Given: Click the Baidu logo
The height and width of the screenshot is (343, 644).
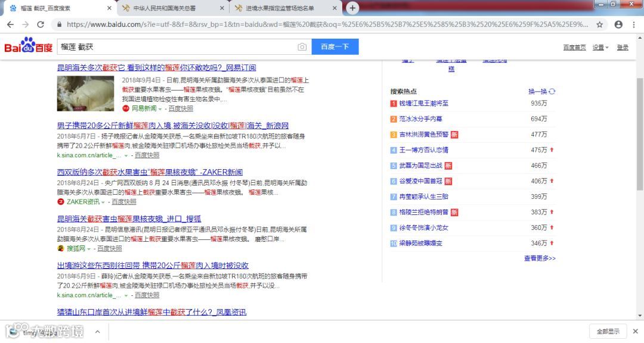Looking at the screenshot, I should [x=28, y=45].
